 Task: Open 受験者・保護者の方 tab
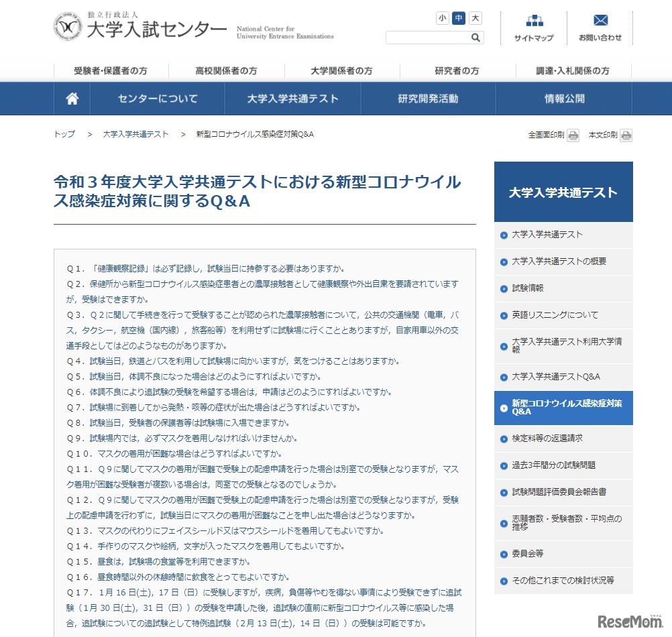pyautogui.click(x=111, y=71)
